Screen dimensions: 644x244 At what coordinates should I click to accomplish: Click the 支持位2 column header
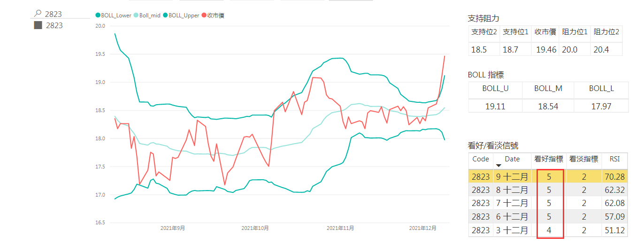pos(484,32)
